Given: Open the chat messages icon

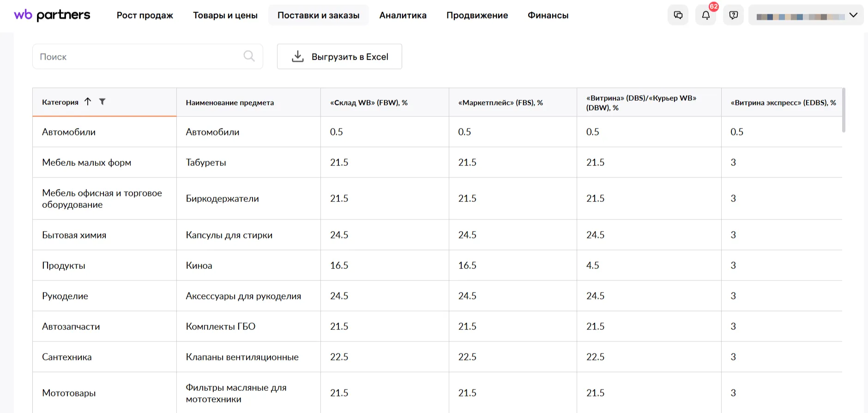Looking at the screenshot, I should (x=678, y=15).
